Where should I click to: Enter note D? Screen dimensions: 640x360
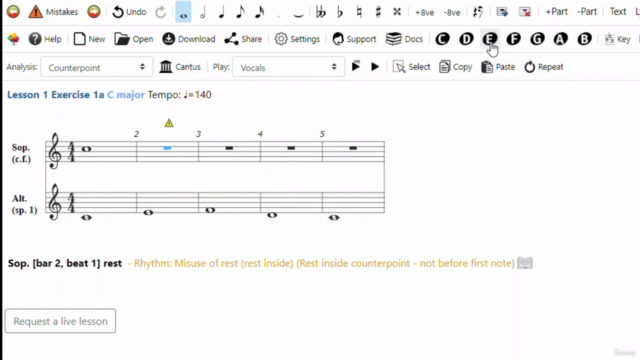466,39
